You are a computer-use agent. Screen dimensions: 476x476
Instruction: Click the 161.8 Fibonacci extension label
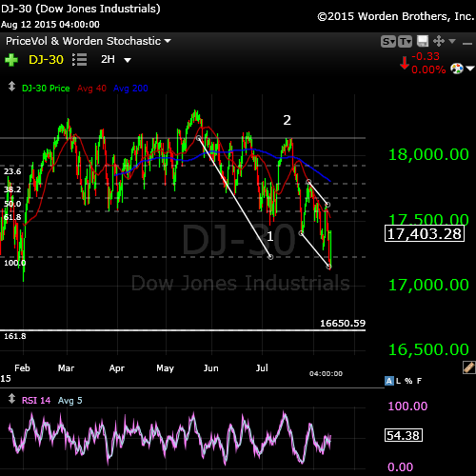tap(15, 336)
